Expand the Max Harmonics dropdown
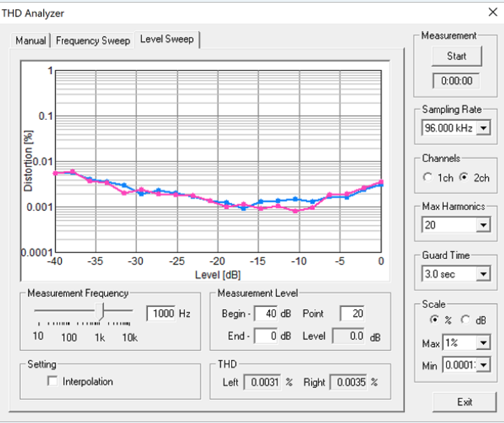Screen dimensions: 504x423 (483, 225)
